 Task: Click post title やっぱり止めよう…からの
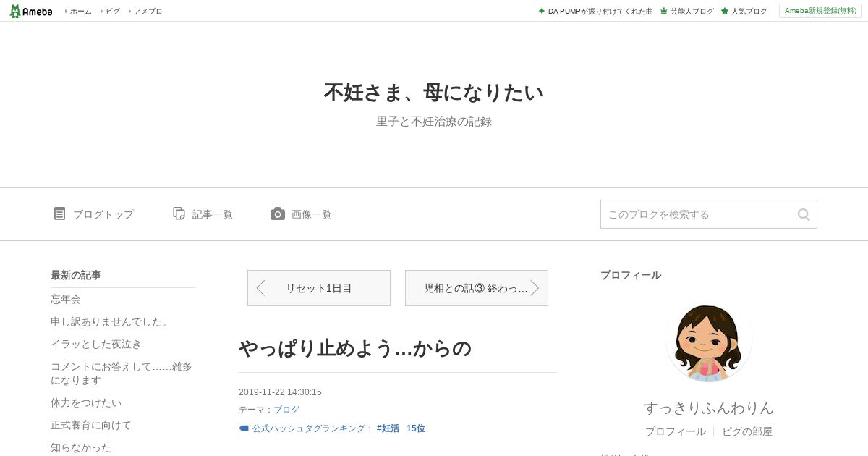point(355,348)
